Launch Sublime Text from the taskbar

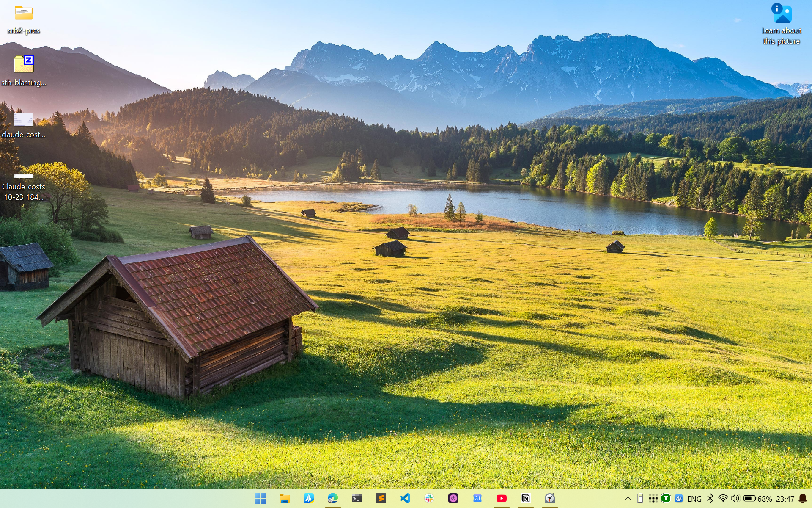coord(381,498)
